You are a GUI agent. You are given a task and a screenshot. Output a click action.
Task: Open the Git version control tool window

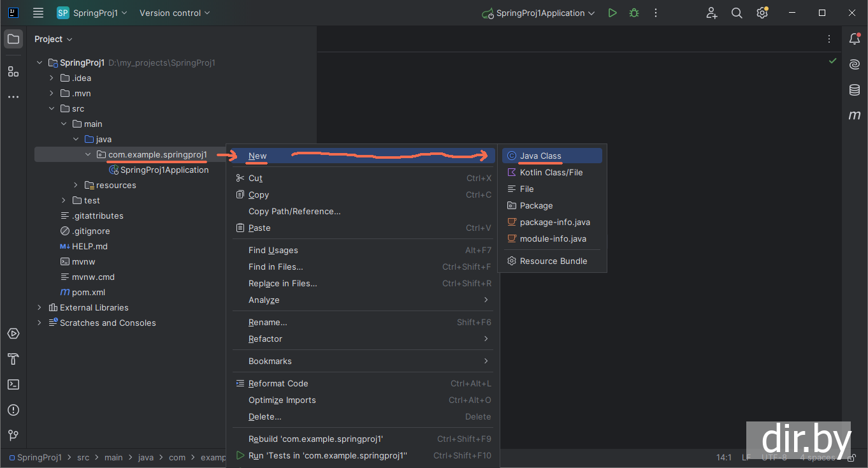[x=13, y=435]
